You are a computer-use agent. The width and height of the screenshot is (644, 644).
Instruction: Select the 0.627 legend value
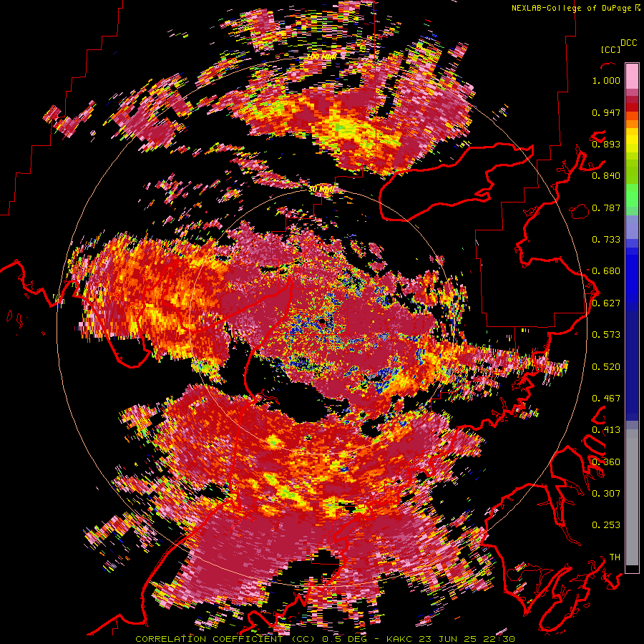(606, 303)
